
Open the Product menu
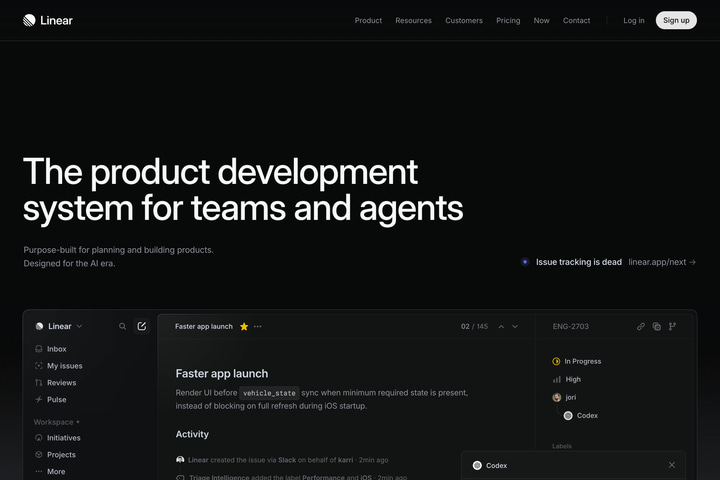click(368, 20)
